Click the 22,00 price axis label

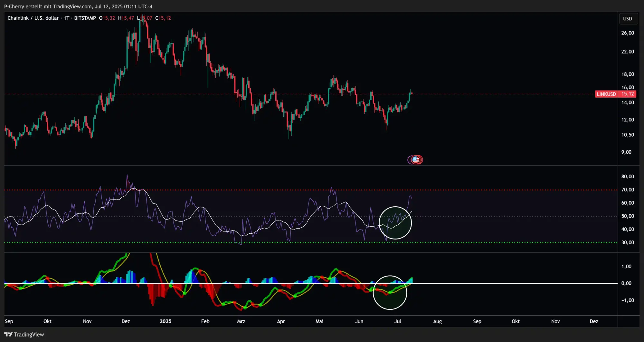(628, 52)
